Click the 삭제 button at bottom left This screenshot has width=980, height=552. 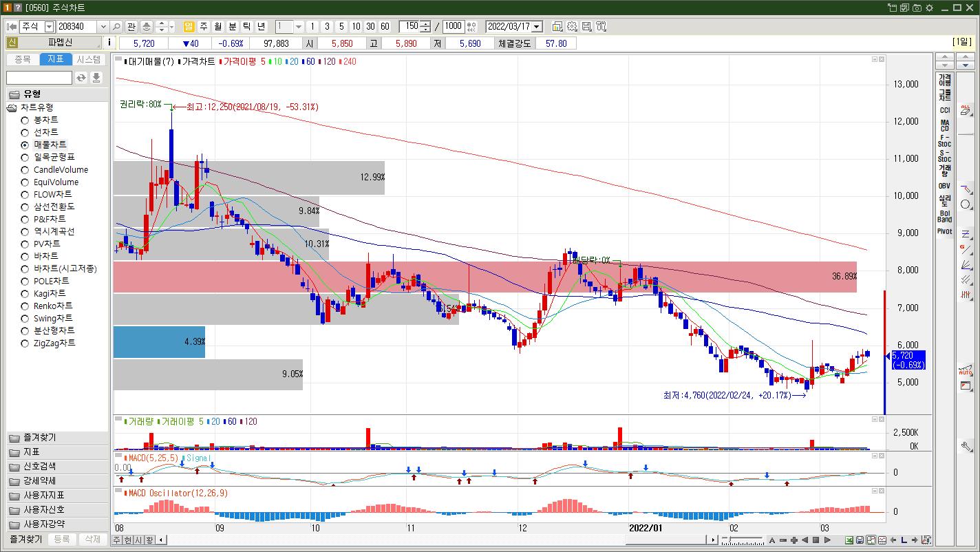[x=93, y=540]
